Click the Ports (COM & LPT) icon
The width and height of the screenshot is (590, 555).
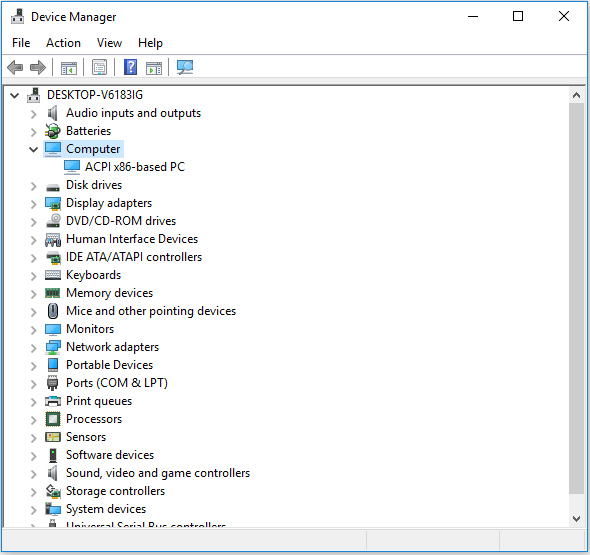click(x=53, y=383)
